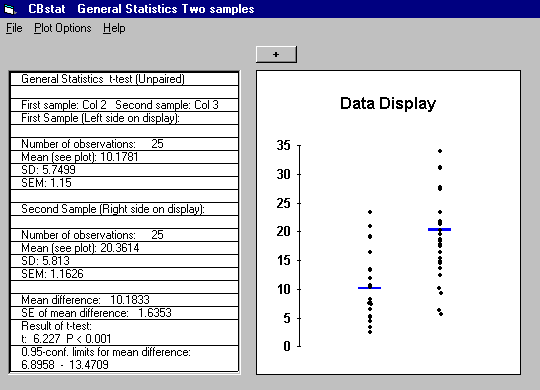Click '0.95-conf. limits for mean difference' label
The height and width of the screenshot is (390, 540).
(x=106, y=352)
